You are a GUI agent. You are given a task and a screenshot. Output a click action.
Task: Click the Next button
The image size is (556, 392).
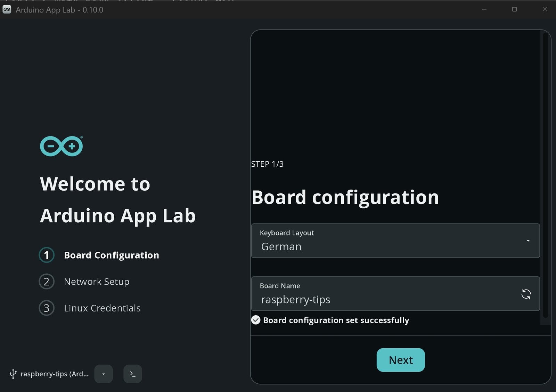tap(401, 360)
